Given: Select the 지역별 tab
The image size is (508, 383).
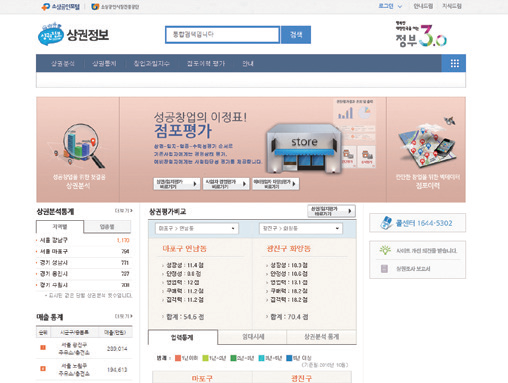Looking at the screenshot, I should click(60, 227).
